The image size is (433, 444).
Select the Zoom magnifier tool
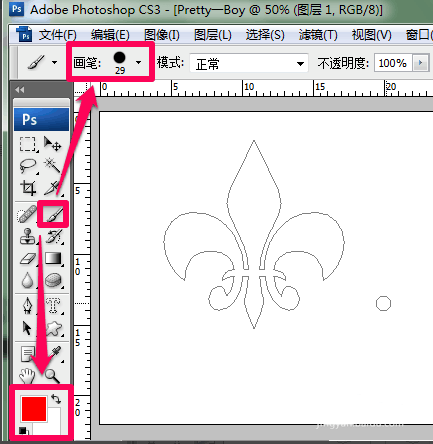point(52,376)
